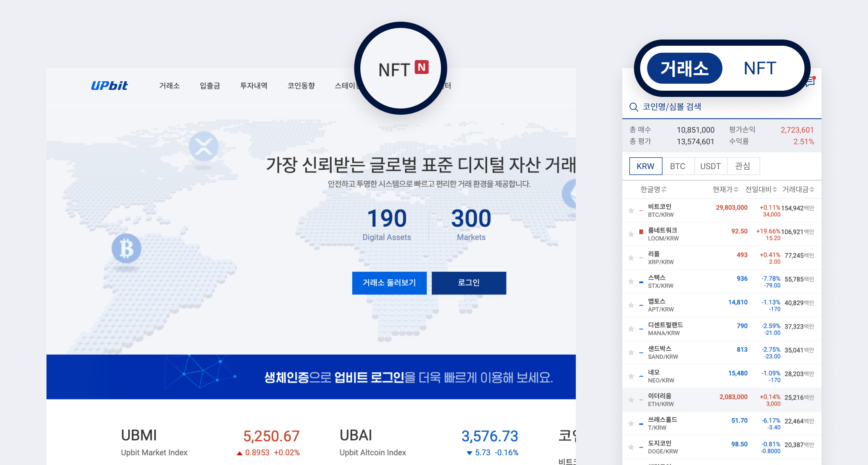Select the BTC market tab
The height and width of the screenshot is (465, 868).
[678, 166]
